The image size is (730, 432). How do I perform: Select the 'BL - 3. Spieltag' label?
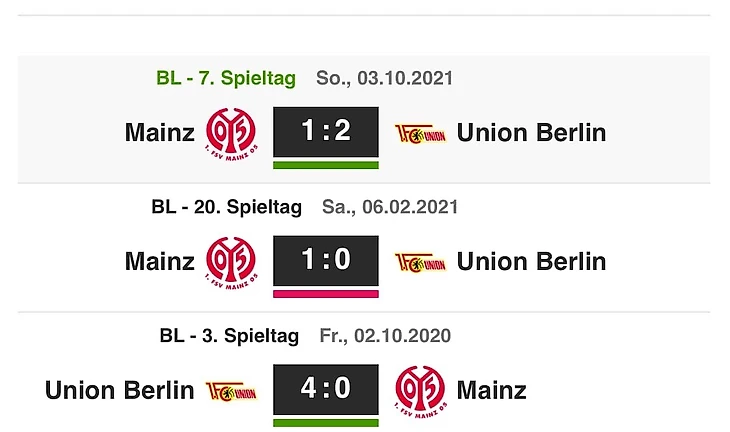tap(229, 336)
